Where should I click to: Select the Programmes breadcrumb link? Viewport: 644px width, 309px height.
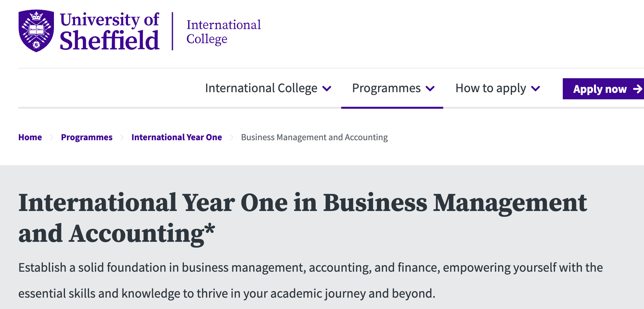click(86, 137)
